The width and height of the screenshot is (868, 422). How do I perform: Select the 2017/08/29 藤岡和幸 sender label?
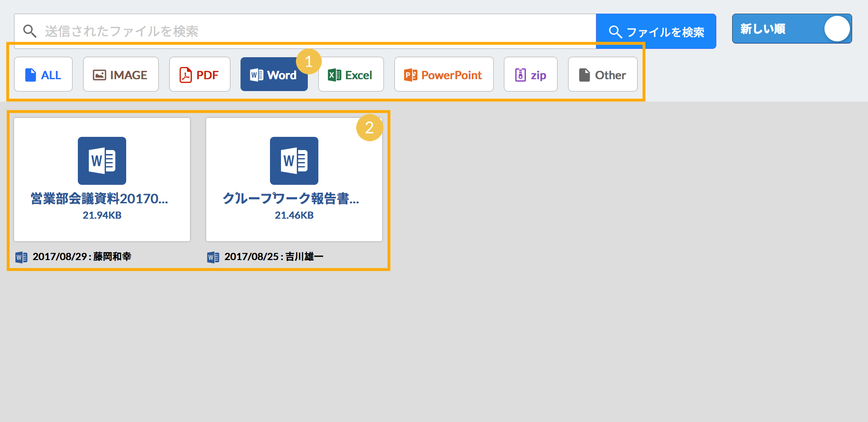[x=82, y=257]
